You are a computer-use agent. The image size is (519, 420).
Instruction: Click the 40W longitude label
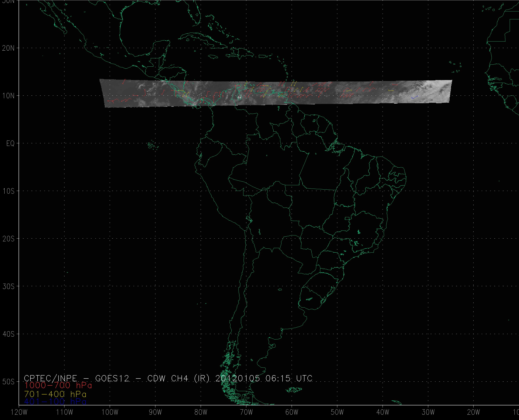(383, 412)
